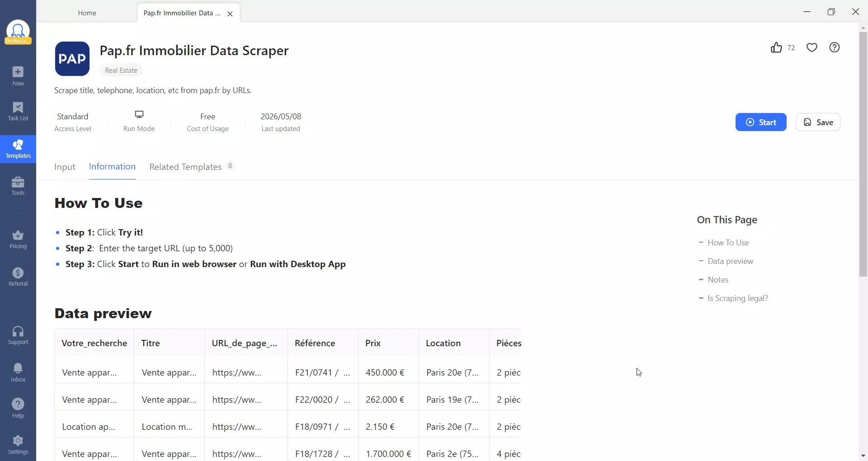Open the Task List sidebar icon
This screenshot has height=461, width=868.
18,111
